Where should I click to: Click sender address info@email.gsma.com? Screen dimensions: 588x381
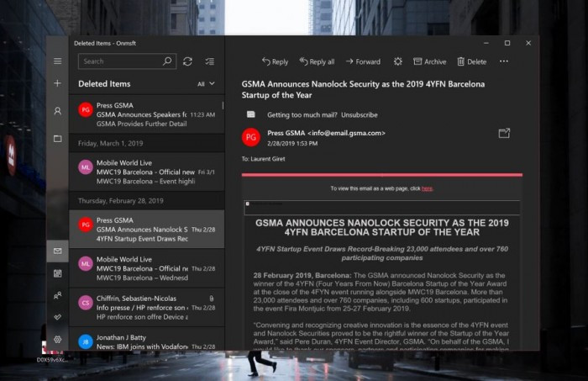pyautogui.click(x=346, y=133)
